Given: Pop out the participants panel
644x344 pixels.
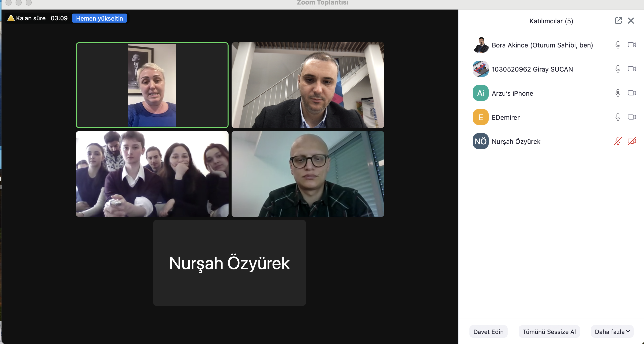Looking at the screenshot, I should coord(618,21).
